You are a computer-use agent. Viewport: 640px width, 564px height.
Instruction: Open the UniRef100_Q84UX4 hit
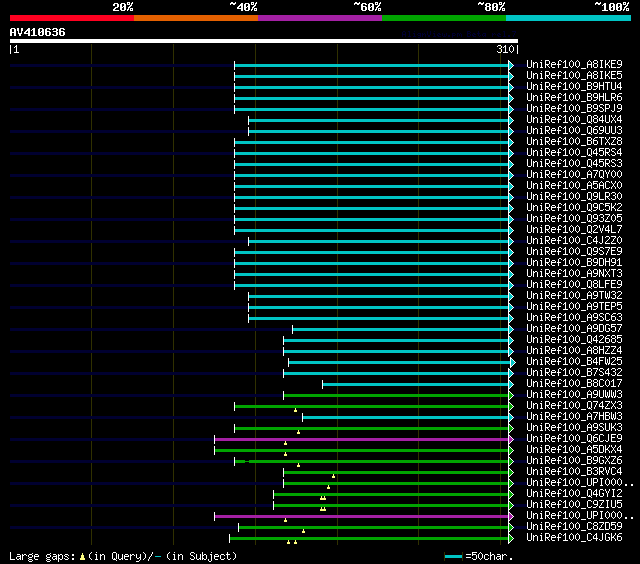[x=574, y=120]
